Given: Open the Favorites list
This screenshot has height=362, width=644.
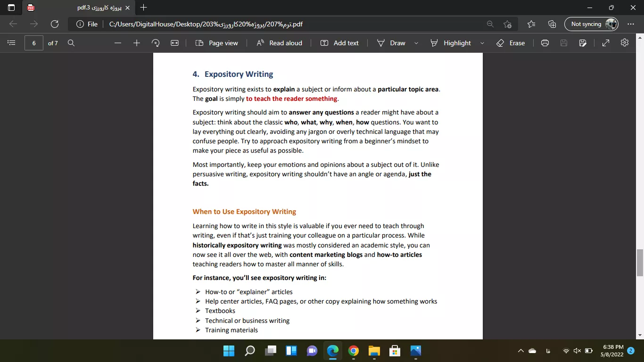Looking at the screenshot, I should click(x=531, y=24).
